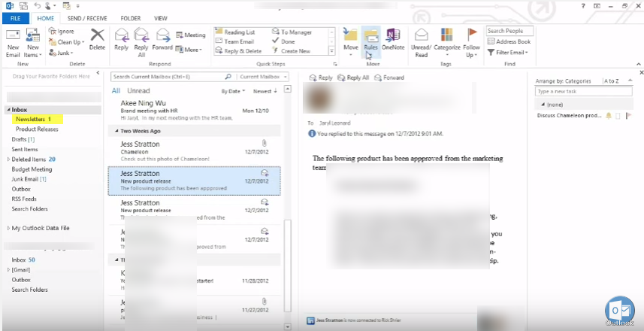Switch to the FOLDER tab

click(131, 18)
